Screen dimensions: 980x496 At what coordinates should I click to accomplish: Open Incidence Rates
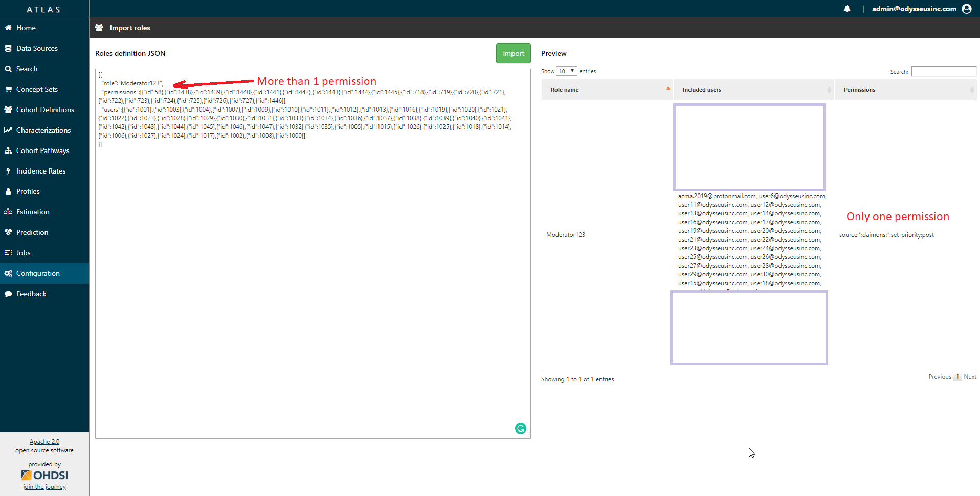tap(41, 171)
